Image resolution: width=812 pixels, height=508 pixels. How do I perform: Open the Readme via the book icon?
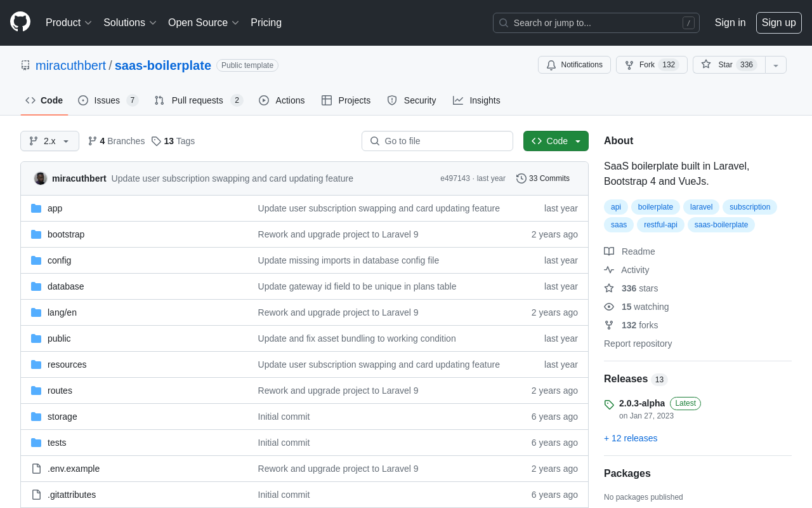[608, 251]
